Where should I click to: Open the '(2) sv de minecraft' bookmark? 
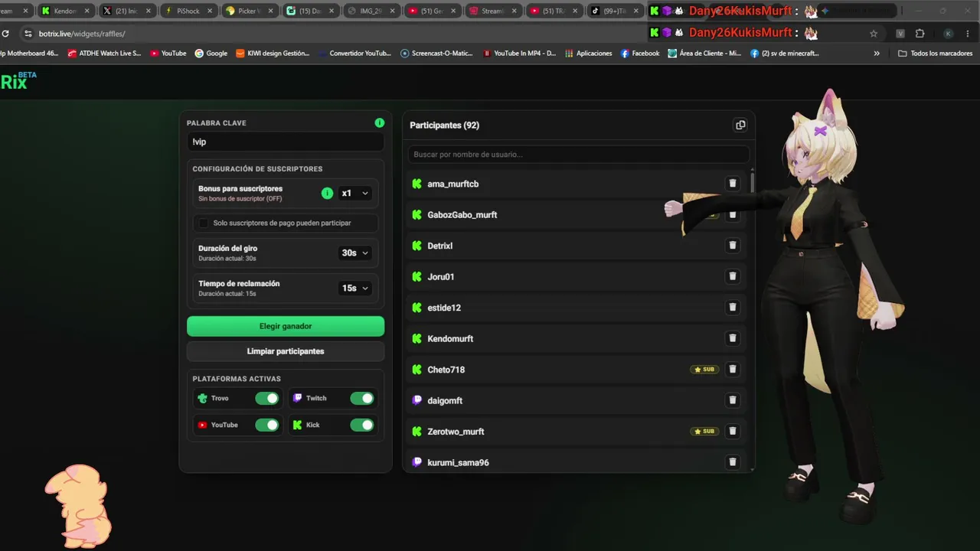pyautogui.click(x=785, y=54)
